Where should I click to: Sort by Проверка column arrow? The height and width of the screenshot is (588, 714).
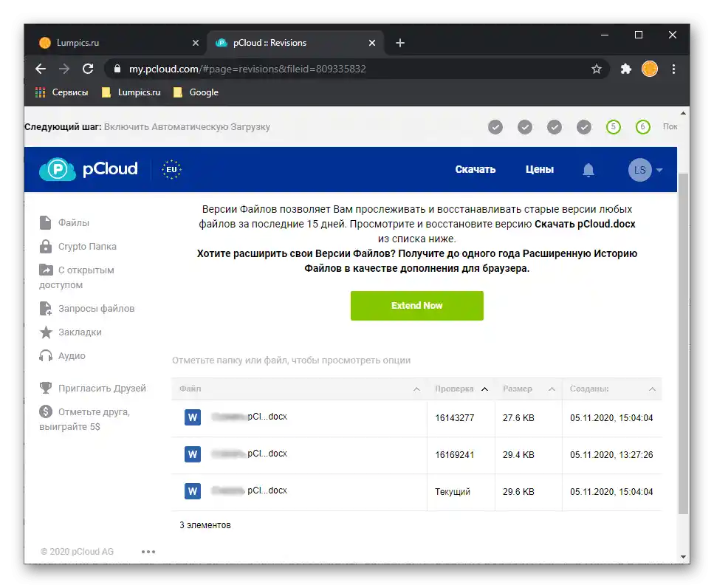pyautogui.click(x=485, y=389)
